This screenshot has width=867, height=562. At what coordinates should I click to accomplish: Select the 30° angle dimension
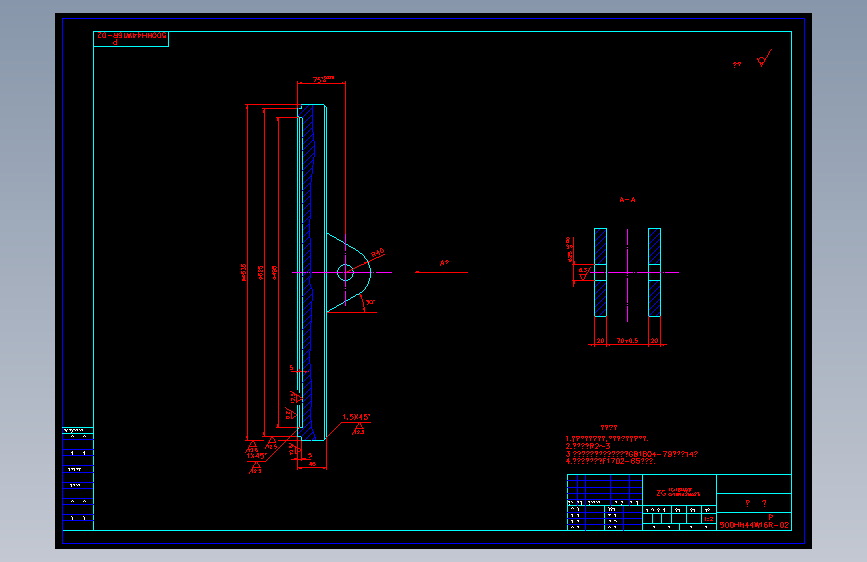point(370,303)
